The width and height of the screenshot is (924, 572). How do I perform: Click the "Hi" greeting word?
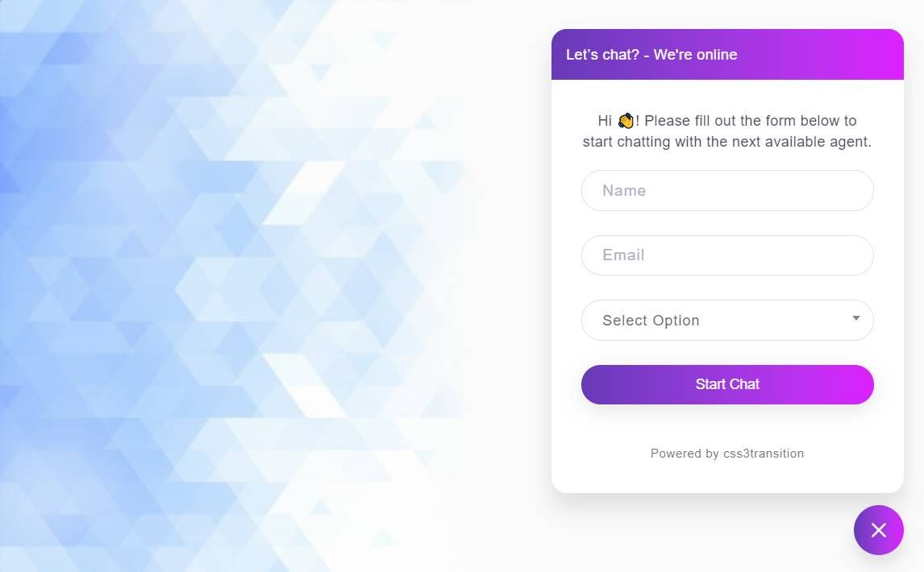605,121
